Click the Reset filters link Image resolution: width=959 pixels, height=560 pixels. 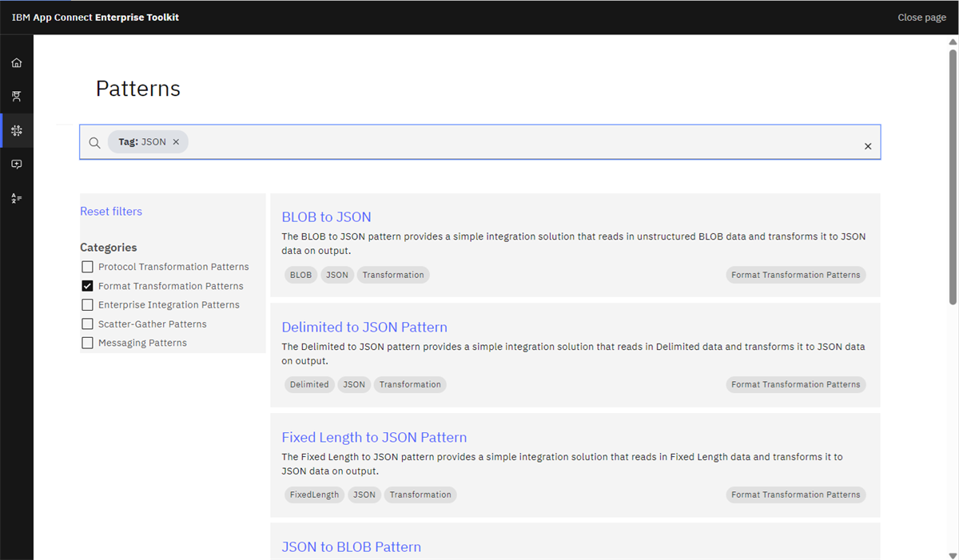[x=111, y=211]
